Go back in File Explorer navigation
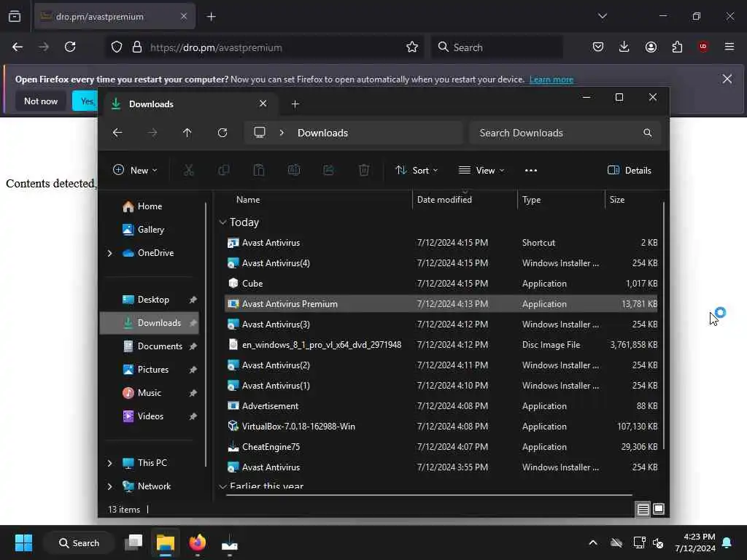The width and height of the screenshot is (747, 560). coord(117,133)
